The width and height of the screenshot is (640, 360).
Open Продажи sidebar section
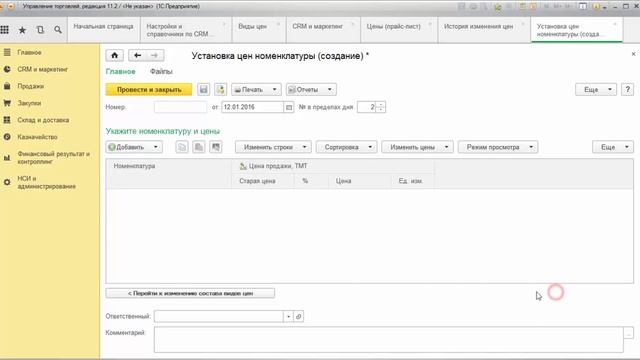tap(31, 86)
